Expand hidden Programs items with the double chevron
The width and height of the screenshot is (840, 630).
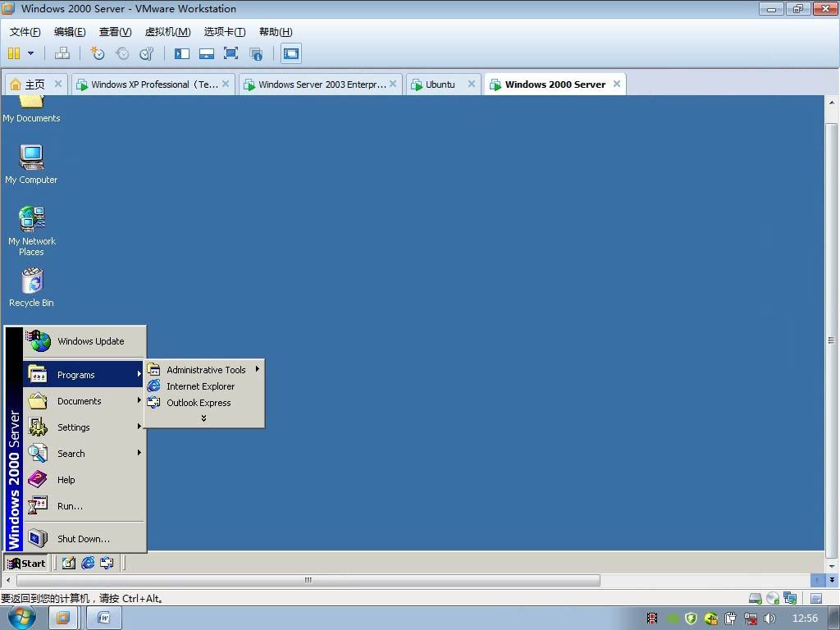click(x=204, y=418)
